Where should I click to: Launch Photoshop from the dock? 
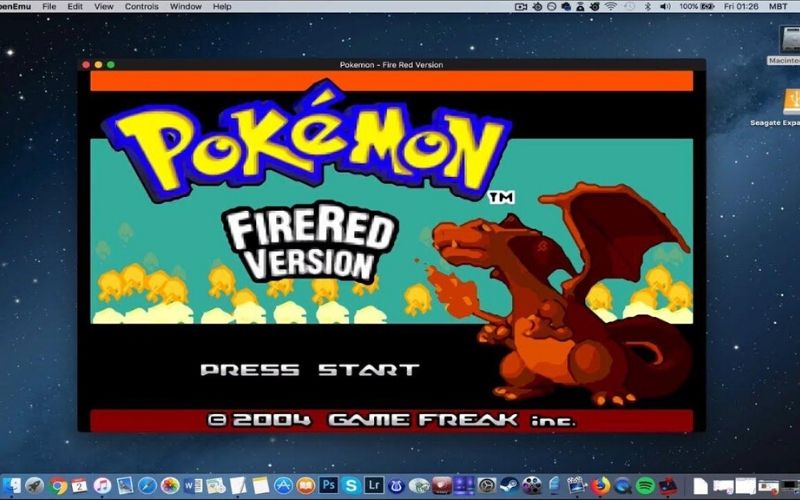[329, 484]
